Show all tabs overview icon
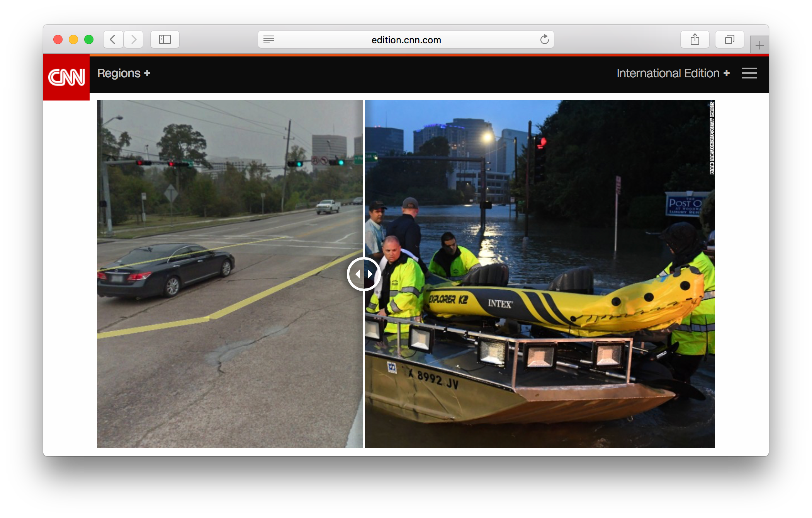 click(x=729, y=39)
